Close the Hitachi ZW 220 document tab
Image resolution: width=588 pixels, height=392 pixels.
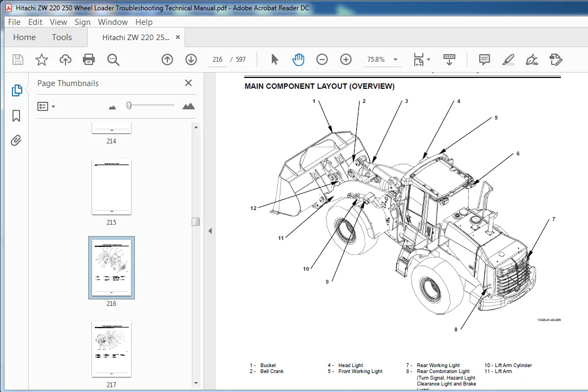click(x=178, y=37)
